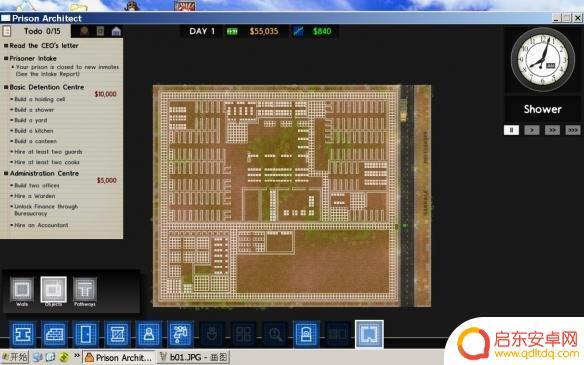Open the 'Prisoner Intake' objective
Image resolution: width=584 pixels, height=365 pixels.
coord(33,58)
